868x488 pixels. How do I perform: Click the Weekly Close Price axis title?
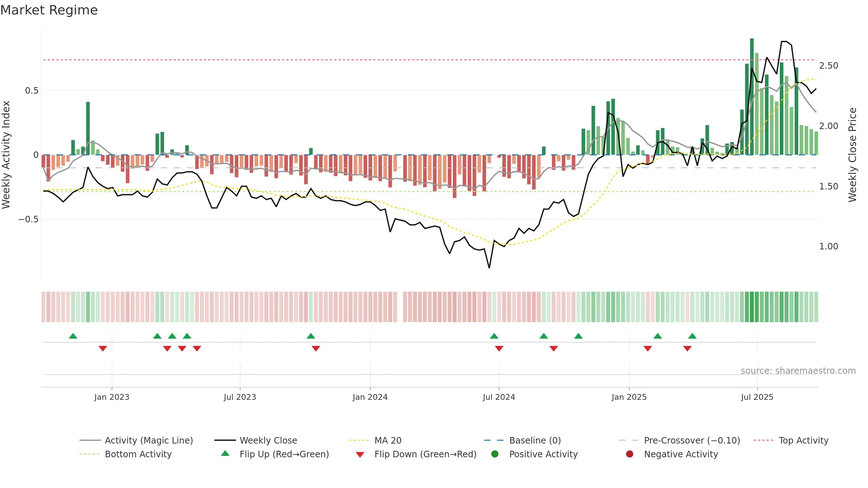(x=852, y=155)
